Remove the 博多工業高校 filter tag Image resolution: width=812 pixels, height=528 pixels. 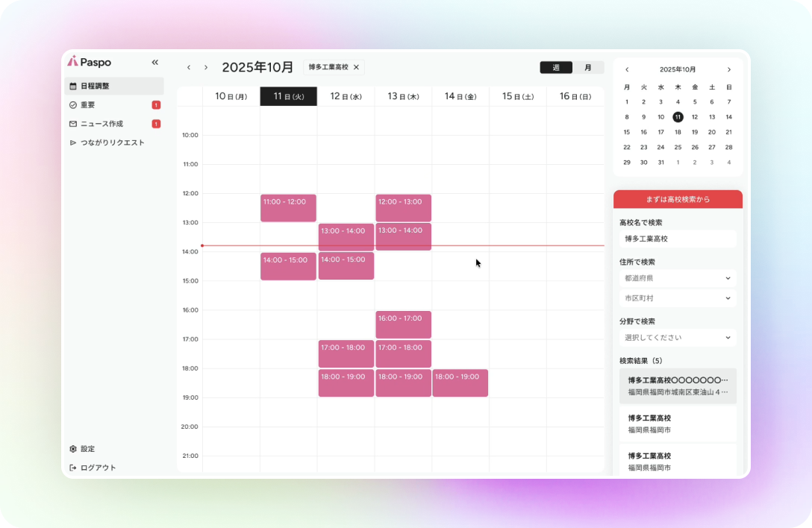356,67
